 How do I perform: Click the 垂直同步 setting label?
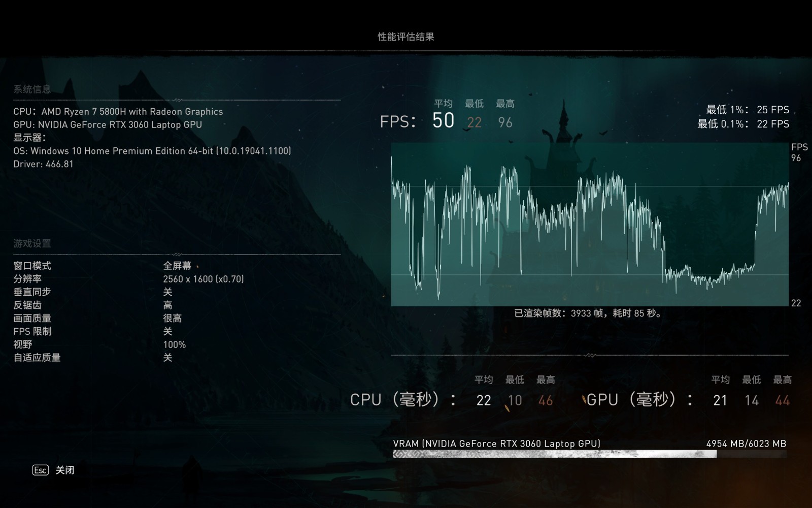[32, 292]
